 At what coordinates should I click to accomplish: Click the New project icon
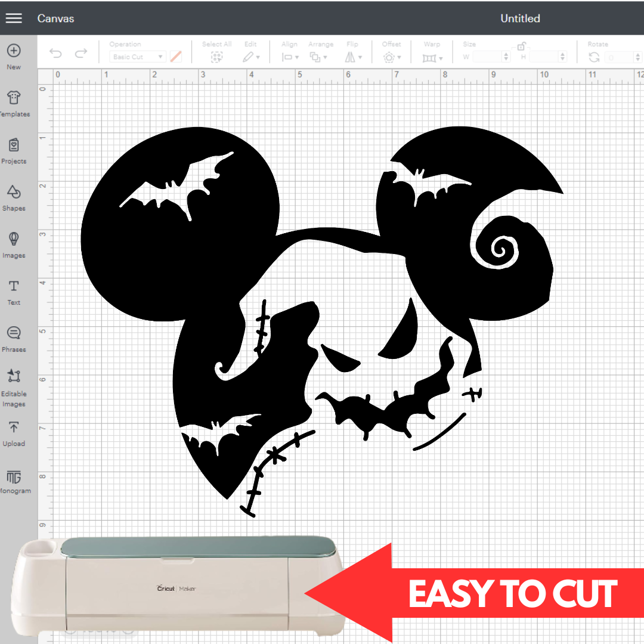14,51
